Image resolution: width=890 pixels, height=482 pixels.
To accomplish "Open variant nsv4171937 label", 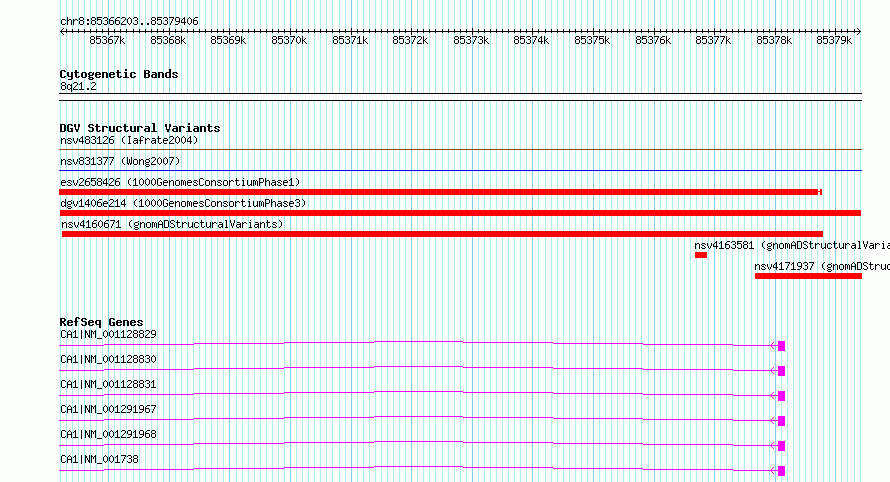I will point(822,266).
